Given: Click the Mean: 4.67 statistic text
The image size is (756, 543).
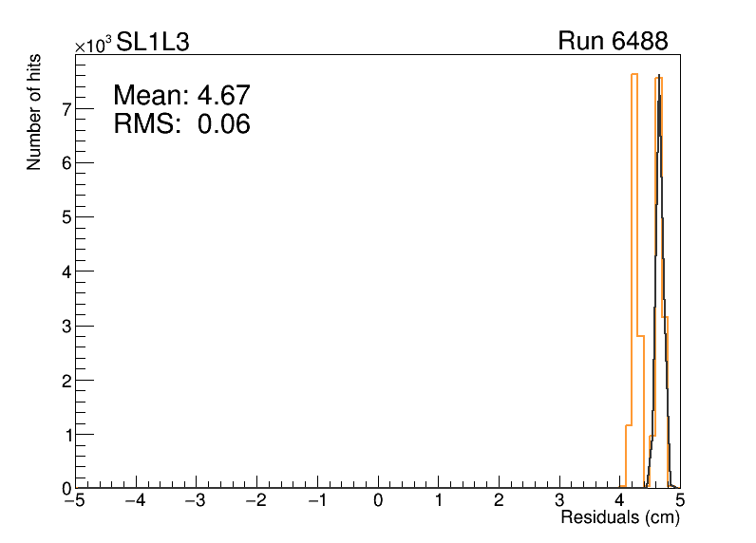Looking at the screenshot, I should tap(180, 95).
